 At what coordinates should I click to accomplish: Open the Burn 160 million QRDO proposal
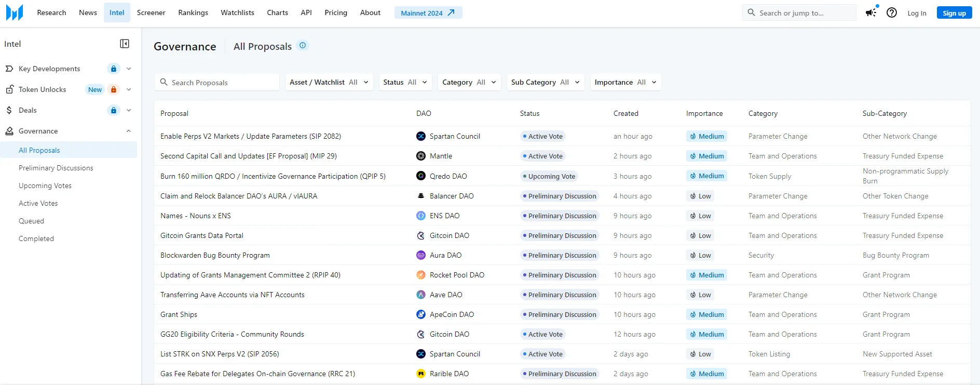[x=273, y=176]
